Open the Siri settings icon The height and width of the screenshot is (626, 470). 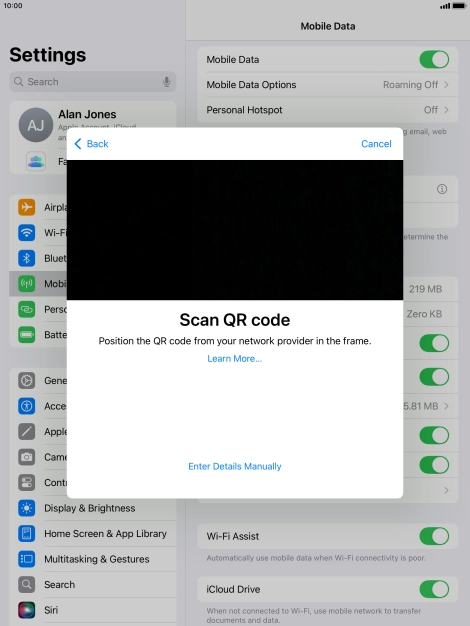[27, 610]
